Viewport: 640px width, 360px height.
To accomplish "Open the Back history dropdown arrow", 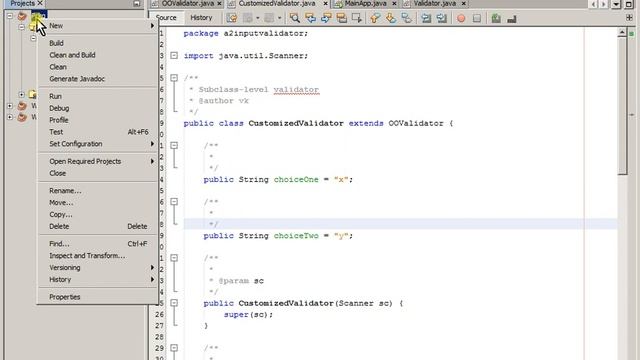I will click(x=258, y=18).
